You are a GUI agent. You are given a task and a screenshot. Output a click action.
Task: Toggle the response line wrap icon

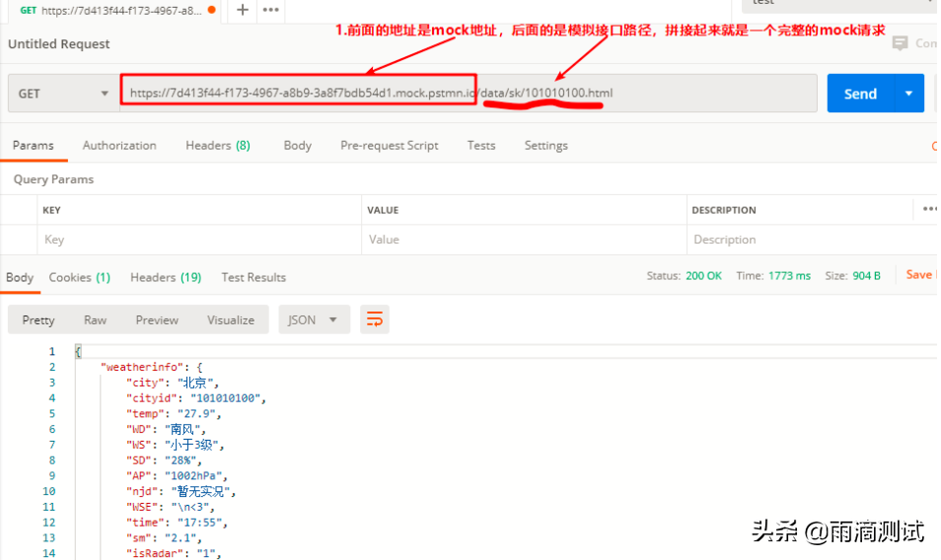click(374, 319)
